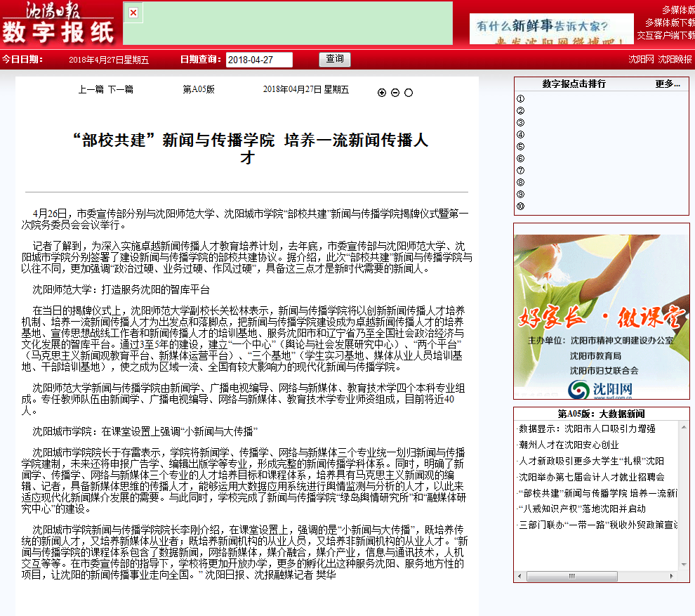Open the 沈阳网 link in the date bar

coord(641,60)
